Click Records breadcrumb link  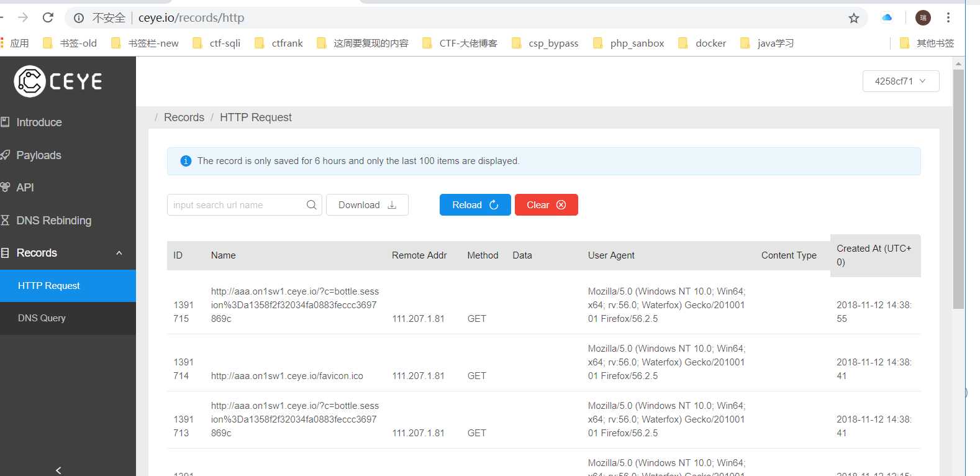[x=184, y=117]
